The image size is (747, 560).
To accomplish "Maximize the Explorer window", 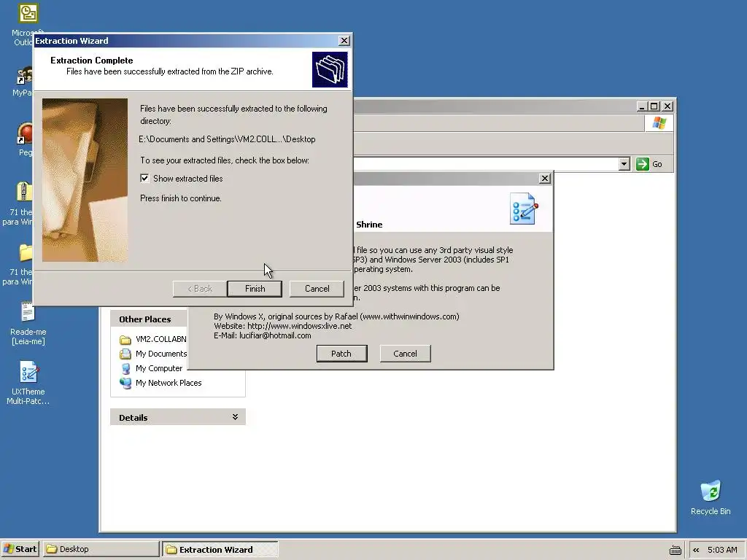I will [654, 106].
